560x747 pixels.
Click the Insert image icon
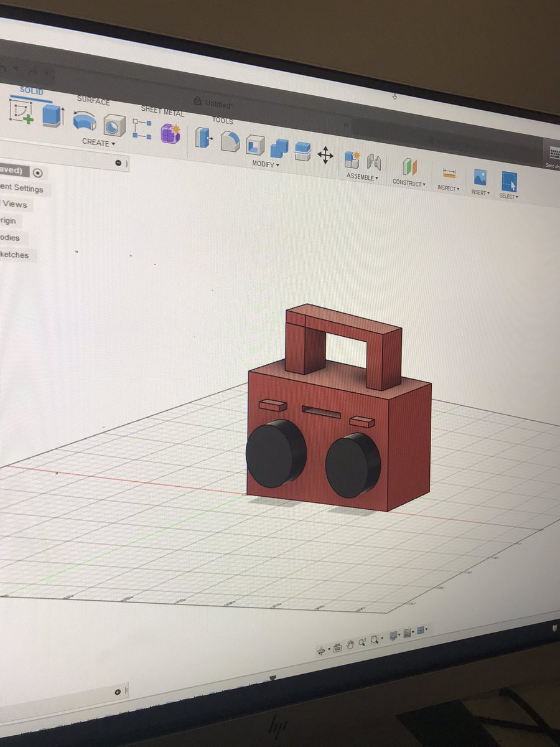pyautogui.click(x=480, y=177)
